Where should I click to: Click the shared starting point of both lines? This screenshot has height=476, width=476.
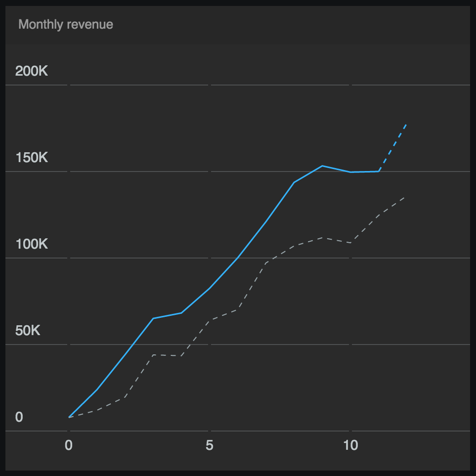click(x=69, y=417)
